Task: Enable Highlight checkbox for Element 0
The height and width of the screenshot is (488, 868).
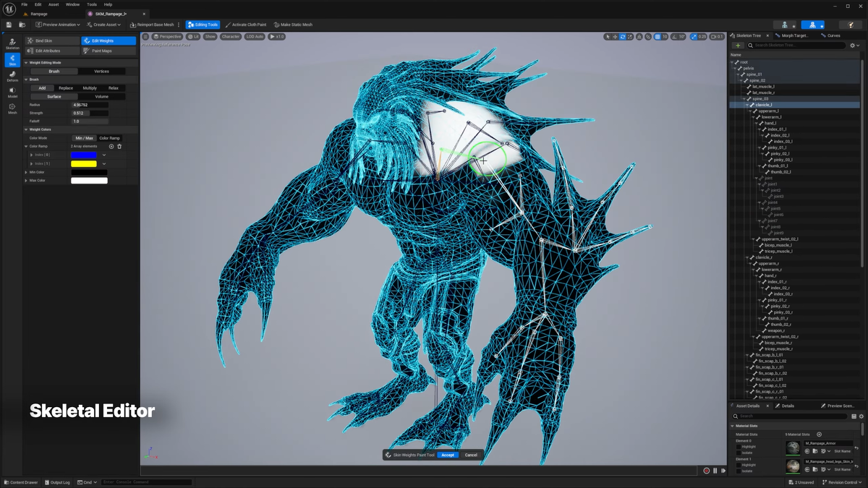Action: point(739,447)
